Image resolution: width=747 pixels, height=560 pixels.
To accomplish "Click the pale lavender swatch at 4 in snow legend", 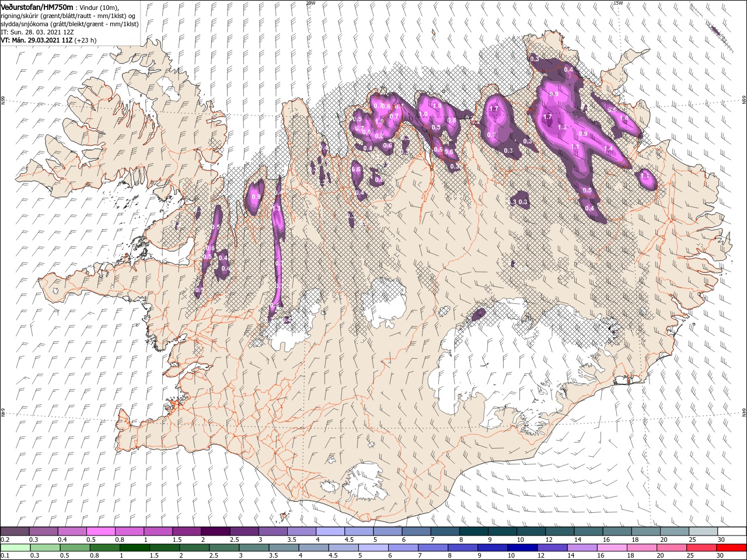I will [330, 531].
